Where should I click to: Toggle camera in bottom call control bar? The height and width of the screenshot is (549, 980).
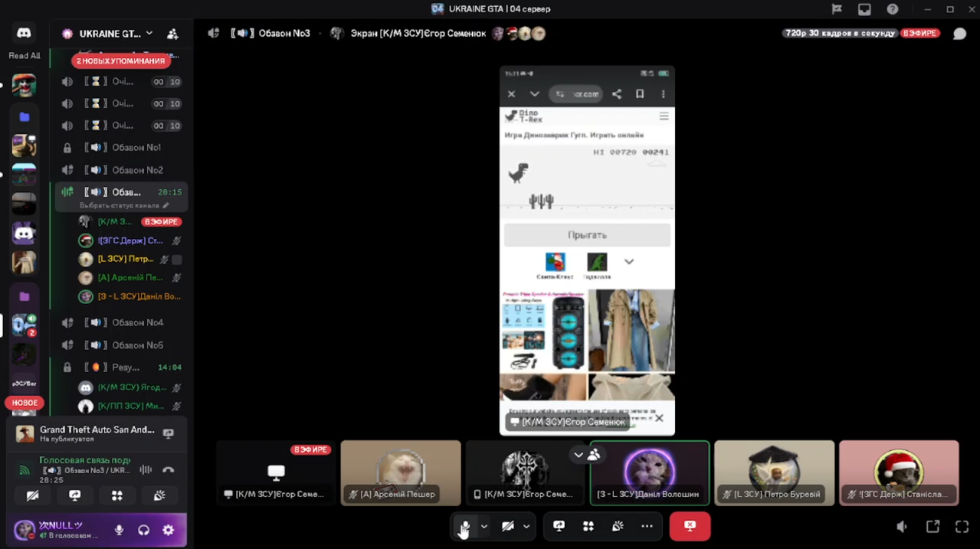(507, 527)
